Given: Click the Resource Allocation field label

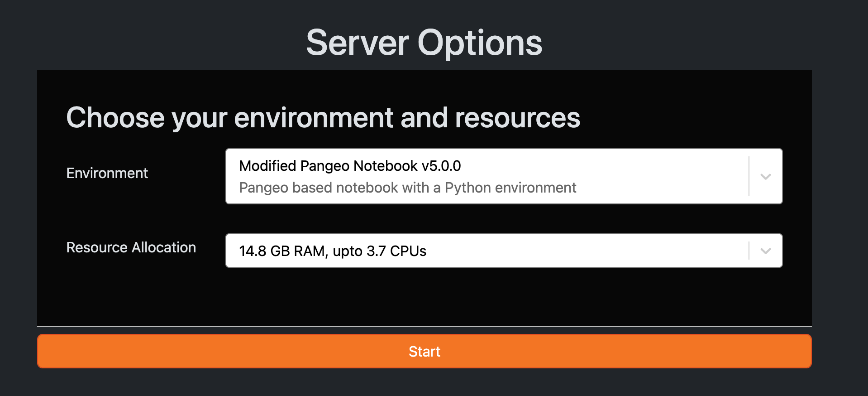Looking at the screenshot, I should tap(131, 247).
